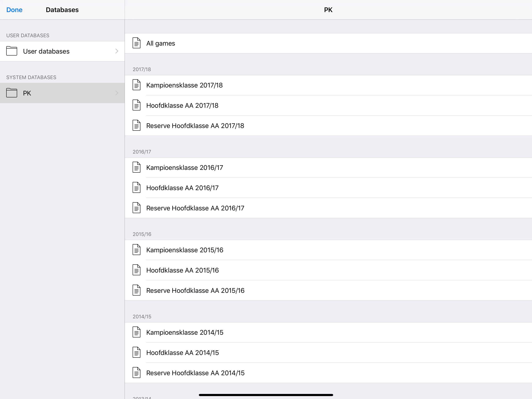Open Kampioensklasse 2016/17 database
The height and width of the screenshot is (399, 532).
(x=328, y=168)
